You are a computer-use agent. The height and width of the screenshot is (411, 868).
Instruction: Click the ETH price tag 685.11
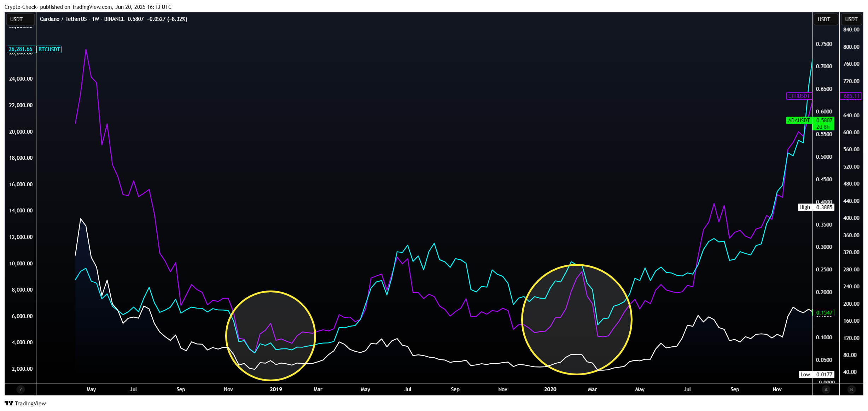pyautogui.click(x=851, y=96)
